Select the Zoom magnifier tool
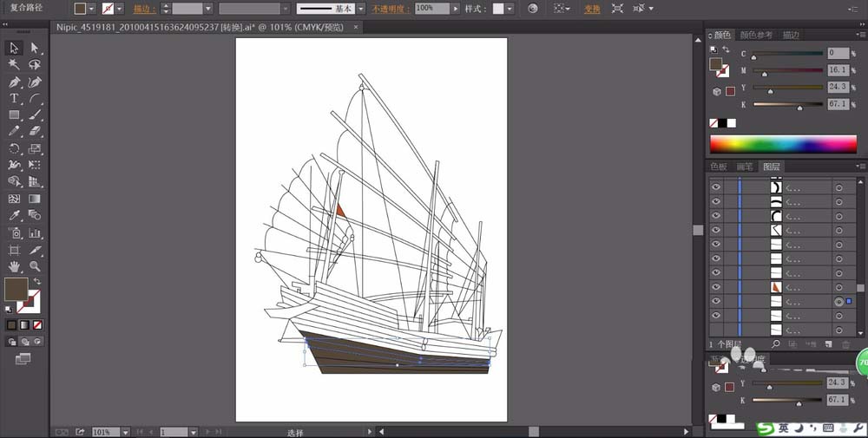This screenshot has width=868, height=438. tap(35, 265)
